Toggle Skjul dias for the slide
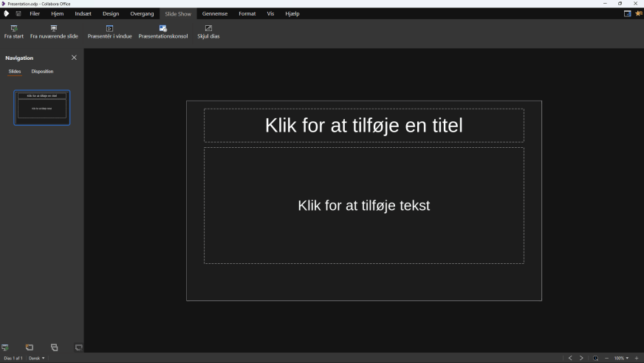 click(x=208, y=32)
